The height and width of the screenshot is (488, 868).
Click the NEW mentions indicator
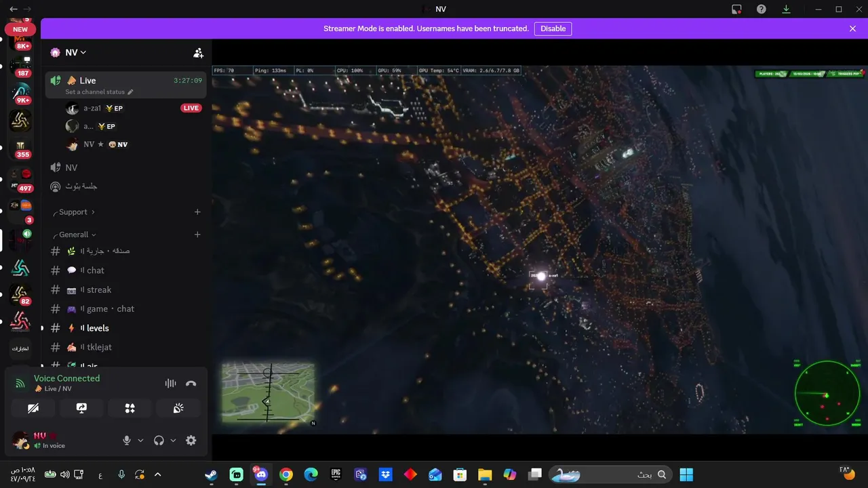point(20,30)
